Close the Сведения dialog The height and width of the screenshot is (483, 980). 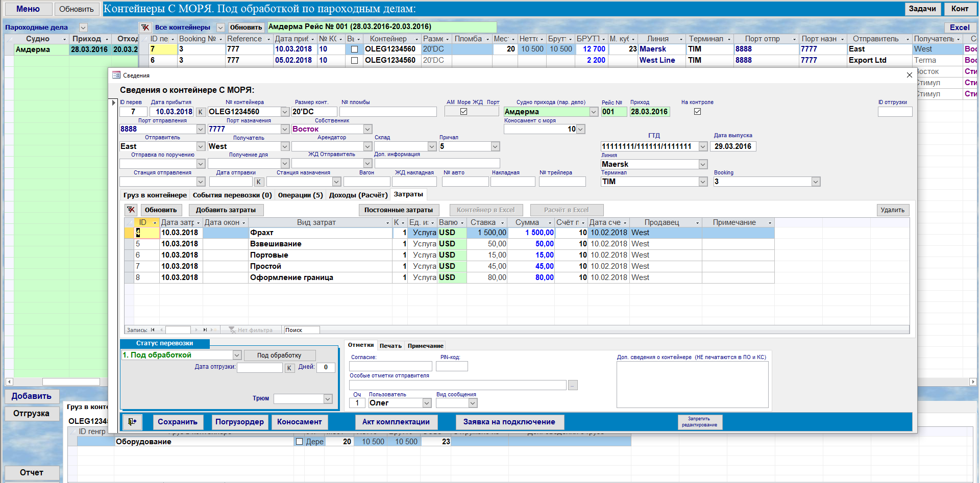(x=909, y=75)
